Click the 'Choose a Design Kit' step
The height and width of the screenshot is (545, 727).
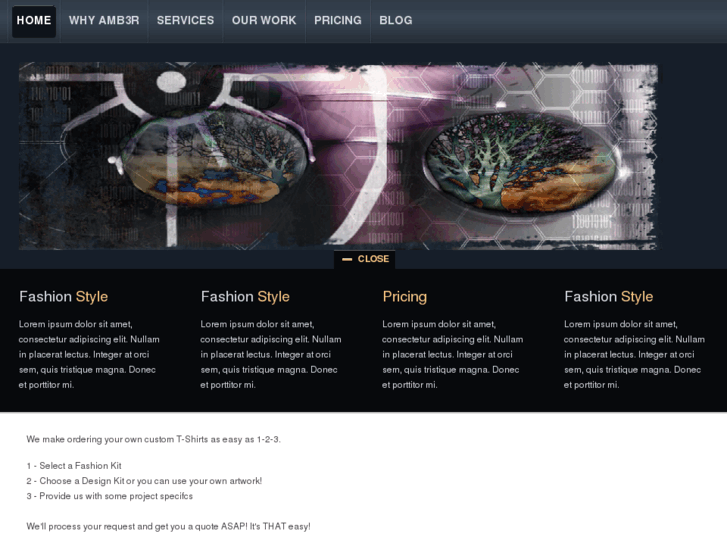click(144, 481)
